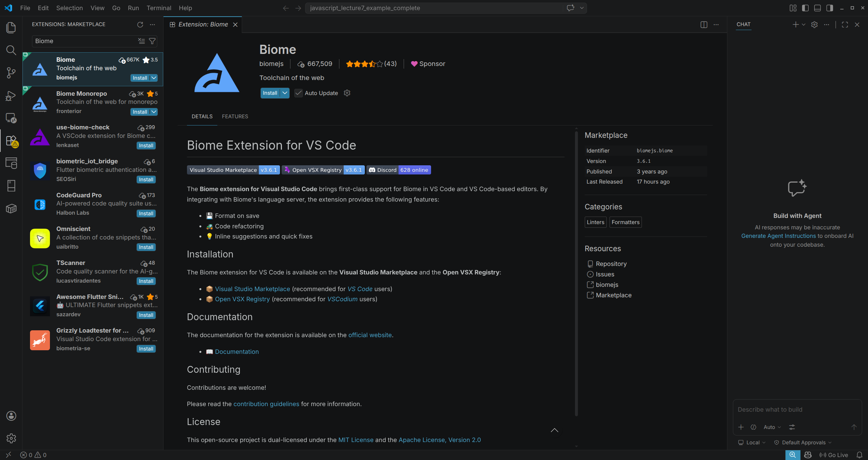
Task: Expand the Default Approvals dropdown
Action: [x=803, y=442]
